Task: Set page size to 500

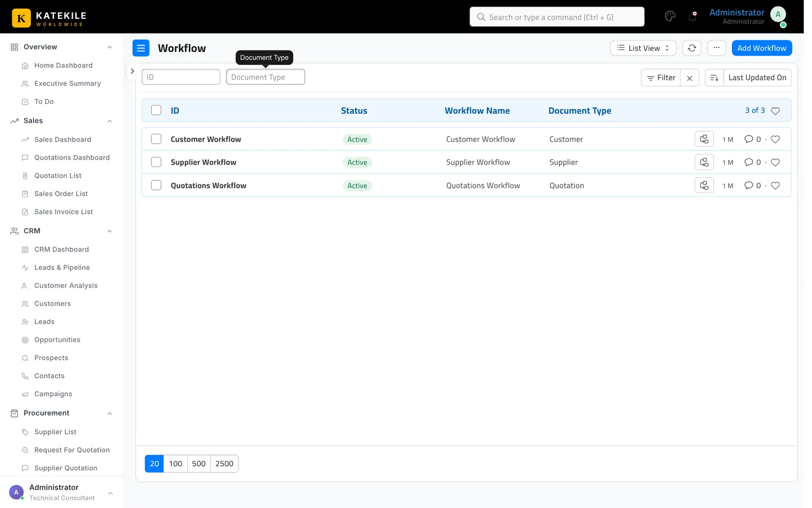Action: pos(199,464)
